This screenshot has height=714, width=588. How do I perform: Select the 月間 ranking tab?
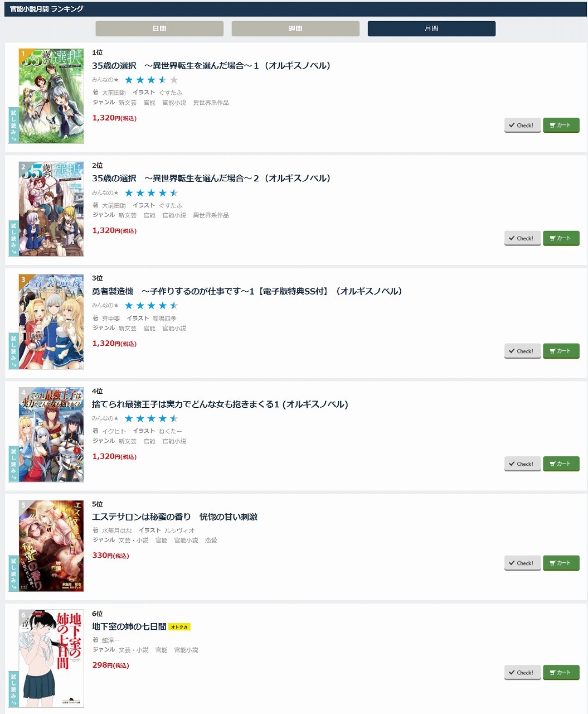point(431,28)
